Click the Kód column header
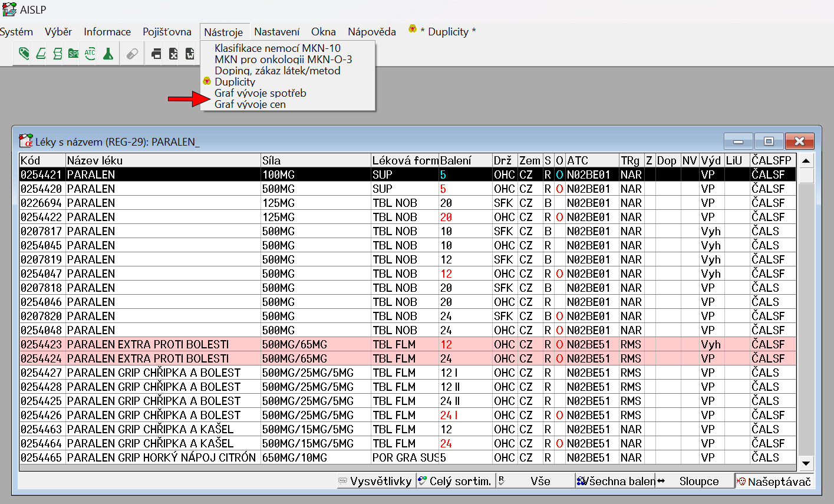The image size is (834, 504). (x=42, y=160)
